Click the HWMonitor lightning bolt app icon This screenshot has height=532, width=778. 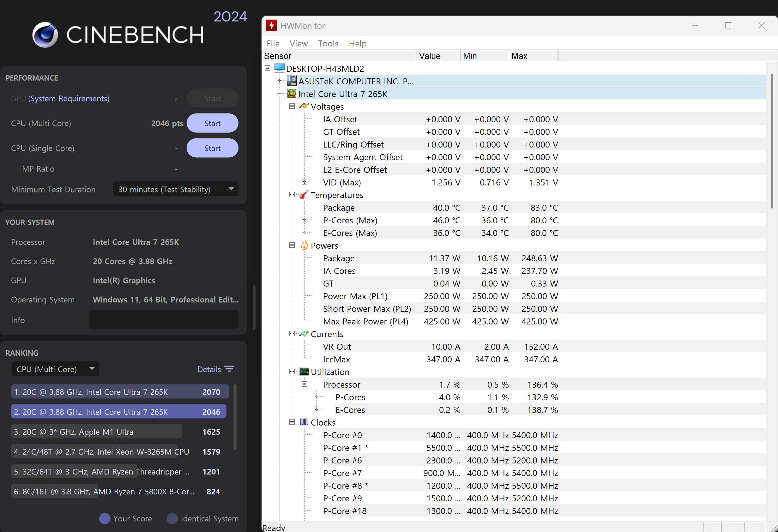pos(271,26)
